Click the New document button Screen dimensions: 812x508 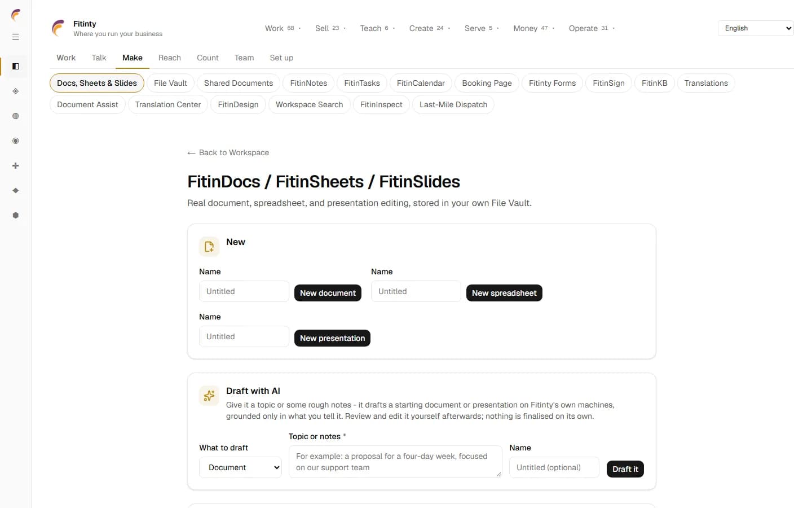(328, 293)
